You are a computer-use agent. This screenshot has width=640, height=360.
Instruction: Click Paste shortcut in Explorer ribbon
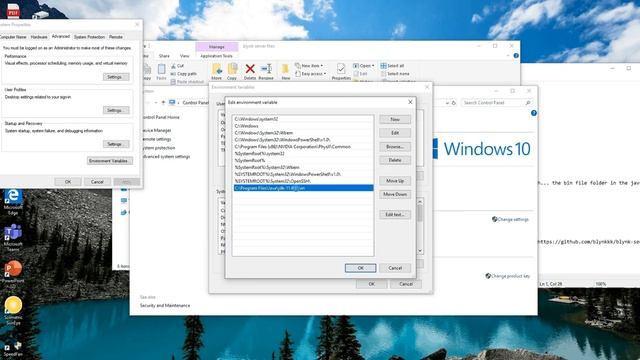(x=187, y=82)
